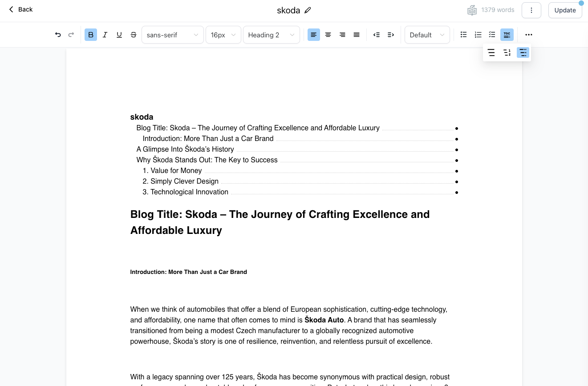The image size is (588, 386).
Task: Click the pencil icon to rename skoda
Action: click(x=308, y=10)
